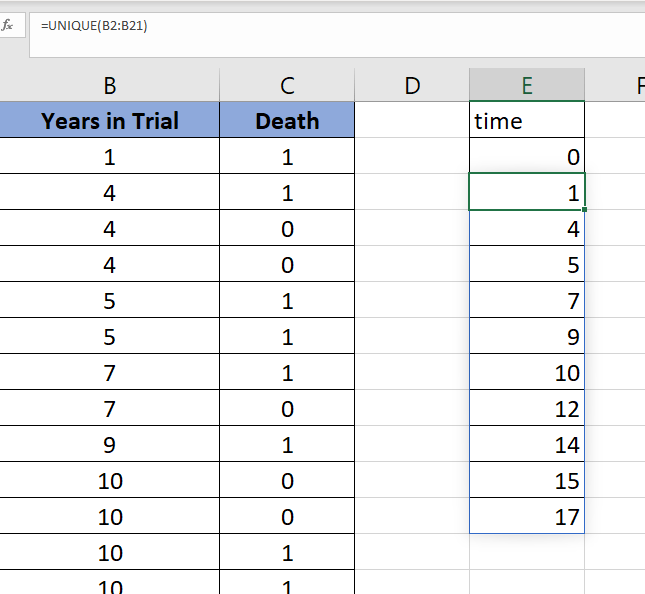Select the 'time' cell in column E
645x594 pixels.
click(527, 120)
